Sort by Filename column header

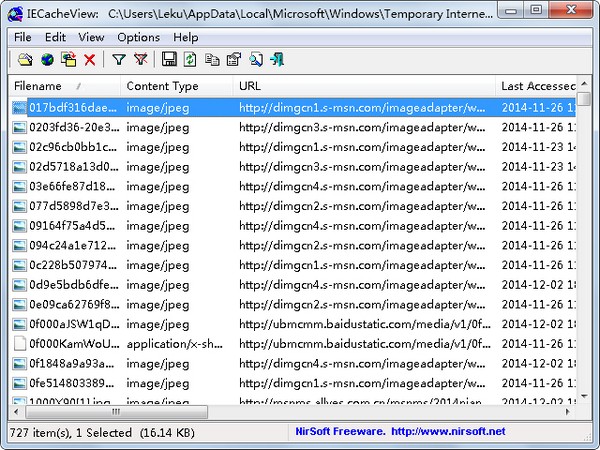tap(64, 86)
